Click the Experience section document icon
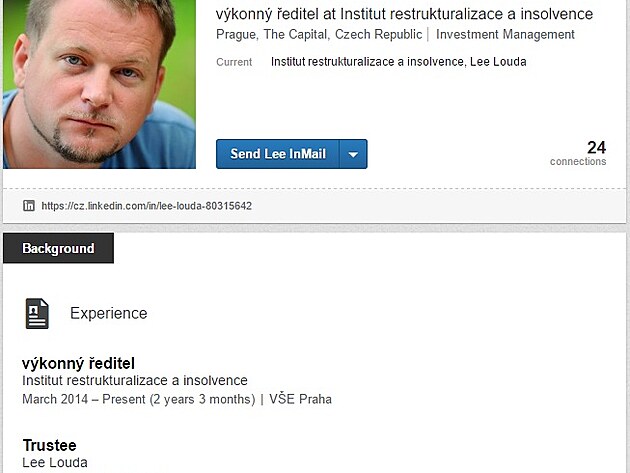 [x=37, y=313]
